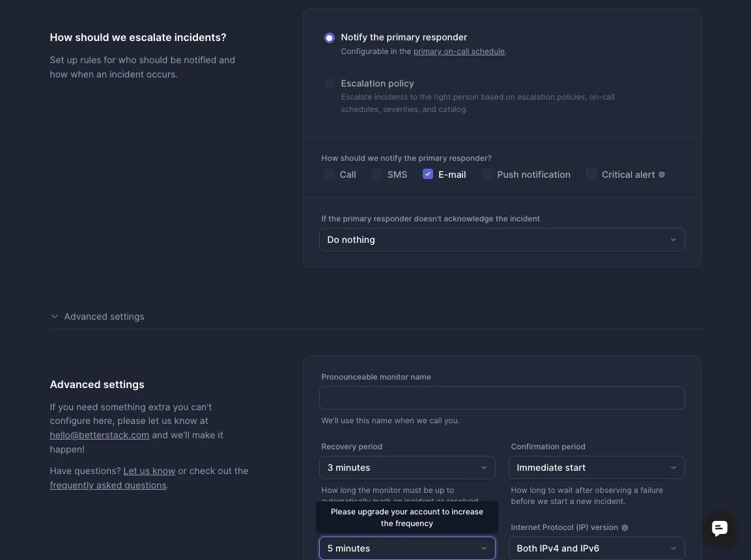The height and width of the screenshot is (560, 751).
Task: Open the 5 minutes frequency dropdown
Action: [407, 548]
